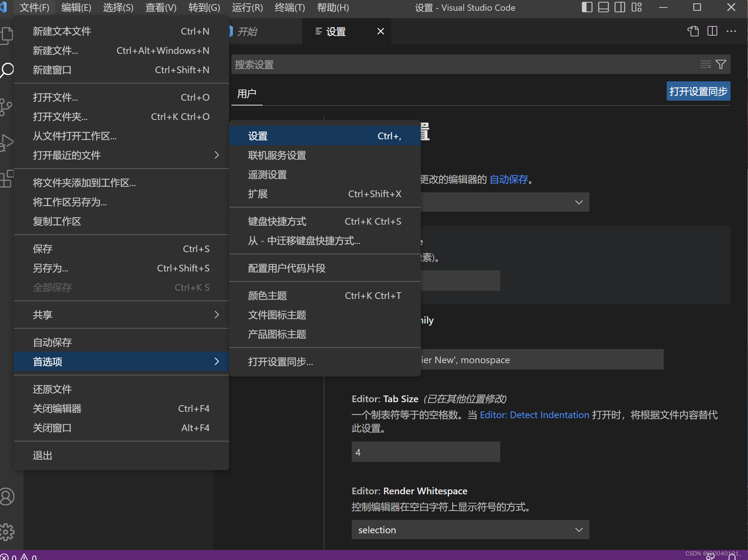Toggle secondary side bar layout icon
This screenshot has width=748, height=560.
(619, 7)
